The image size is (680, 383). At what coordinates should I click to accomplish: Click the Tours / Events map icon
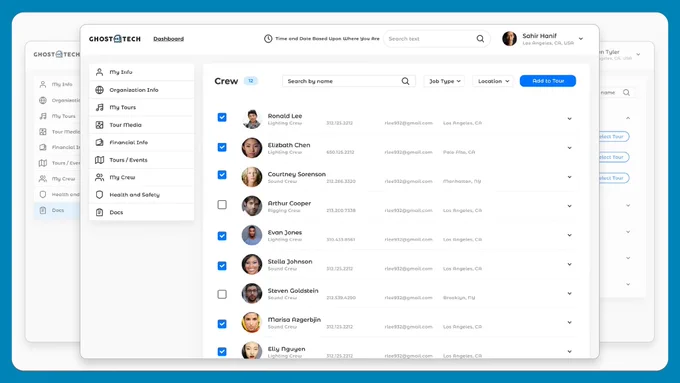click(99, 160)
